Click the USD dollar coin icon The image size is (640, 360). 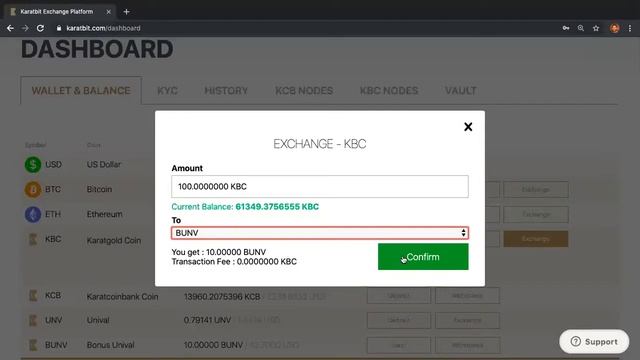tap(33, 164)
